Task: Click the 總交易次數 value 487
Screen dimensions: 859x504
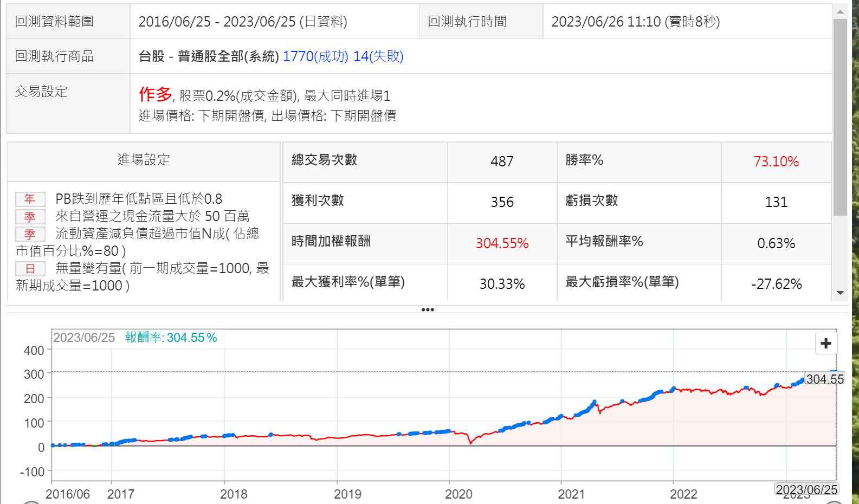Action: [x=502, y=161]
